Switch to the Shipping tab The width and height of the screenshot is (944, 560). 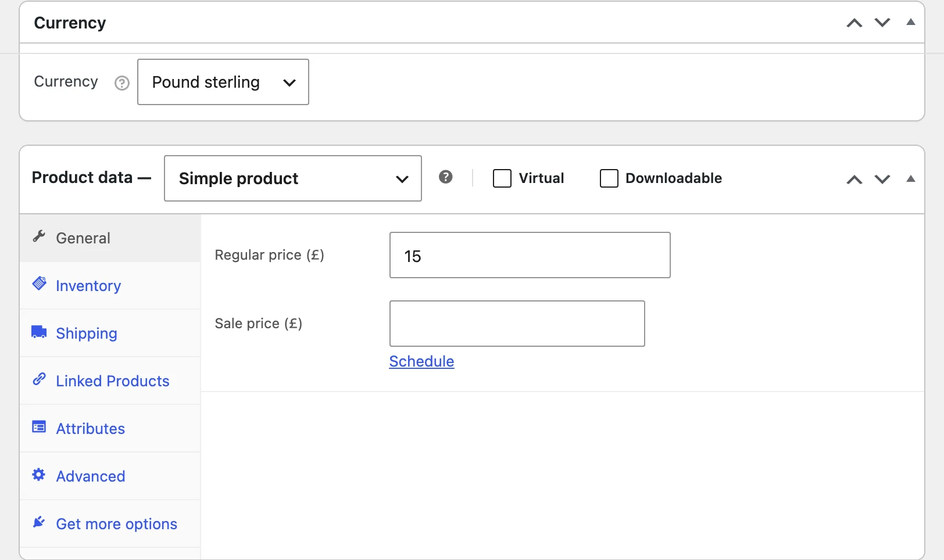coord(110,333)
